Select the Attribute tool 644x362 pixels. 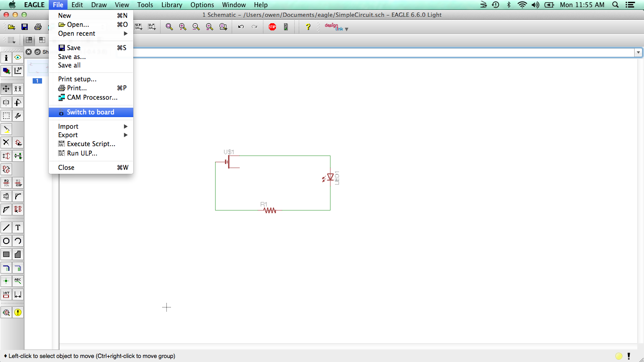[6, 295]
